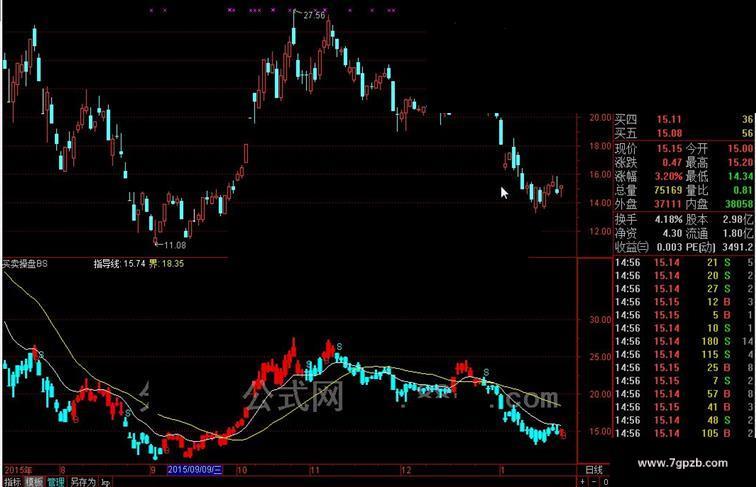Click 外盘 37111 value
The height and width of the screenshot is (487, 756).
pos(668,204)
